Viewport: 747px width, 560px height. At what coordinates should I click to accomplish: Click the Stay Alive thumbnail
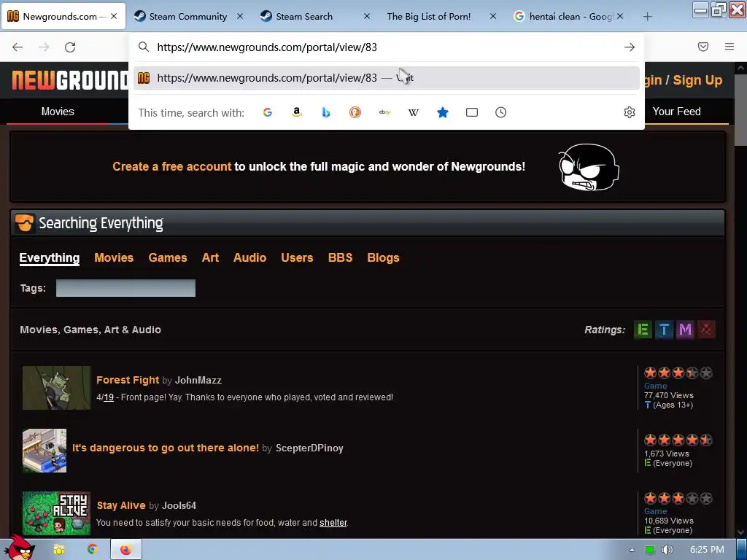pos(56,513)
